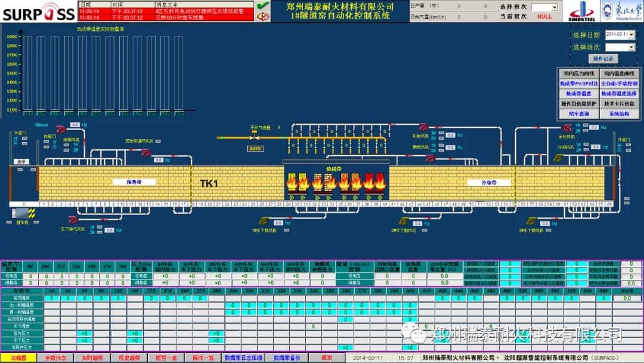Open the 参数状态 tab
644x363 pixels.
tap(55, 358)
